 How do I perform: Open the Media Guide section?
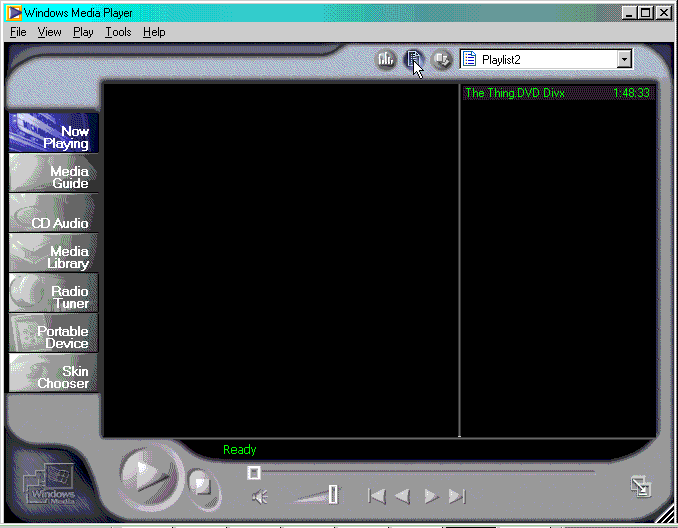click(54, 173)
